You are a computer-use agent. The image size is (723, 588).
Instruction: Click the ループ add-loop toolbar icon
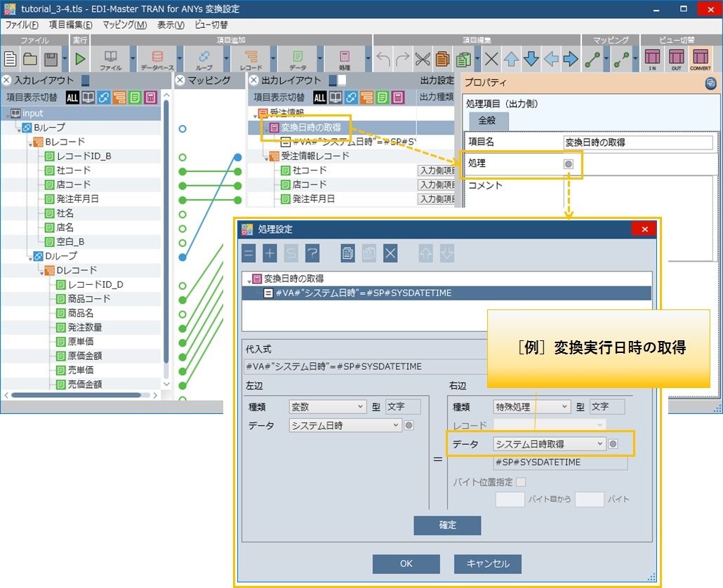point(204,59)
